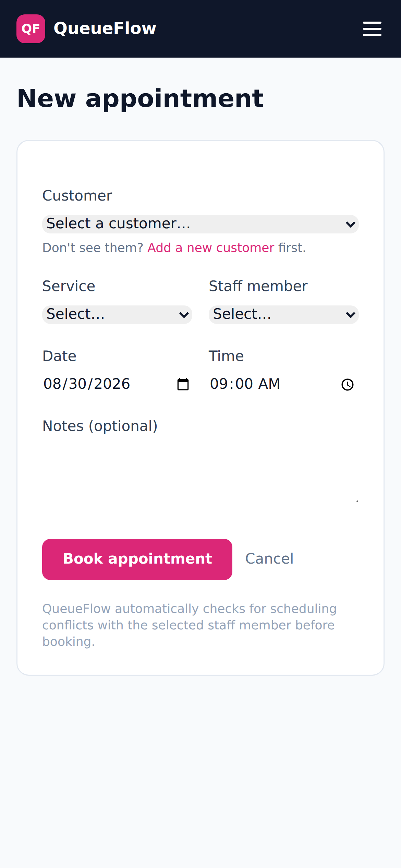Click the Book appointment button
The height and width of the screenshot is (868, 401).
(137, 559)
